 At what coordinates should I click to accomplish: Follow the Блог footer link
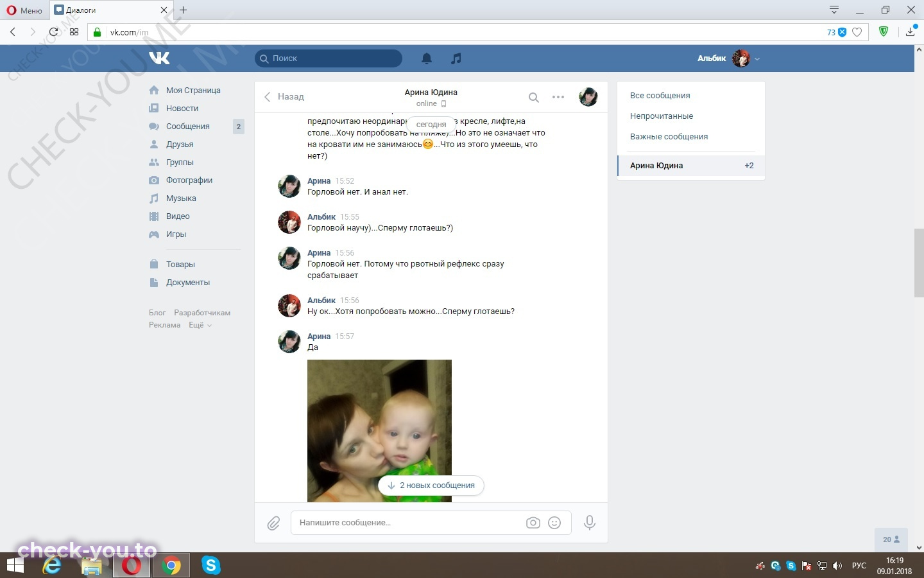point(157,313)
